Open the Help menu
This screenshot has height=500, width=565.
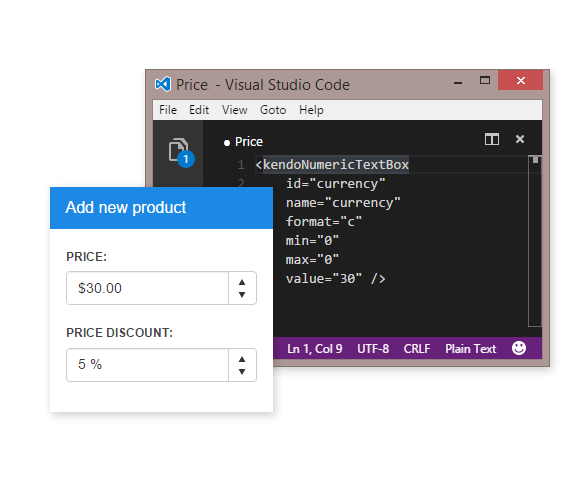[311, 110]
